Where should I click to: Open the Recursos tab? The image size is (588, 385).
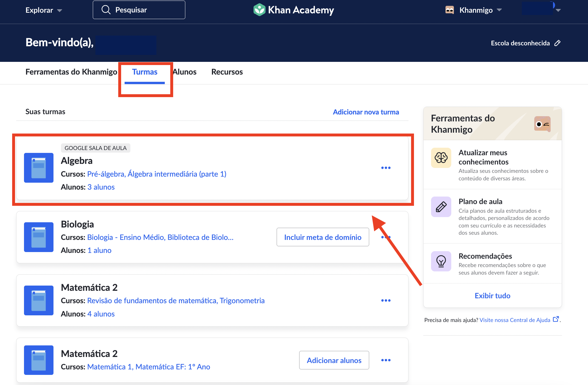pyautogui.click(x=227, y=72)
